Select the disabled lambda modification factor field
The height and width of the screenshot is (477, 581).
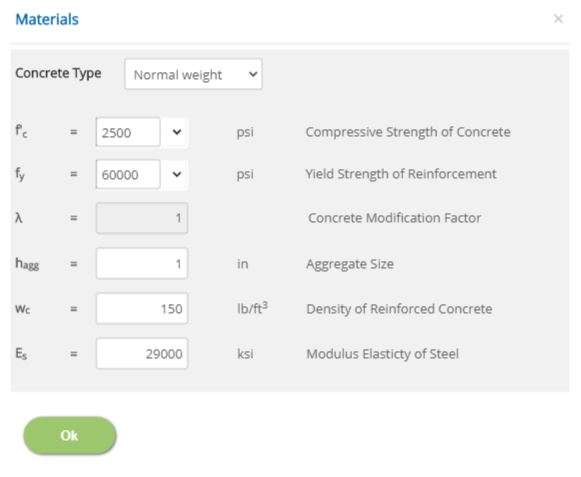coord(142,218)
